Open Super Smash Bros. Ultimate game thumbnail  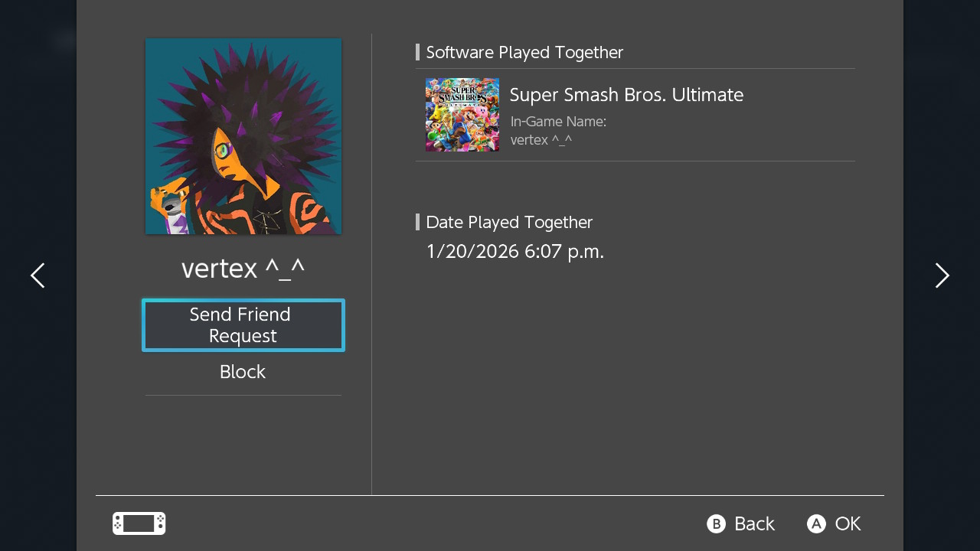[x=462, y=115]
